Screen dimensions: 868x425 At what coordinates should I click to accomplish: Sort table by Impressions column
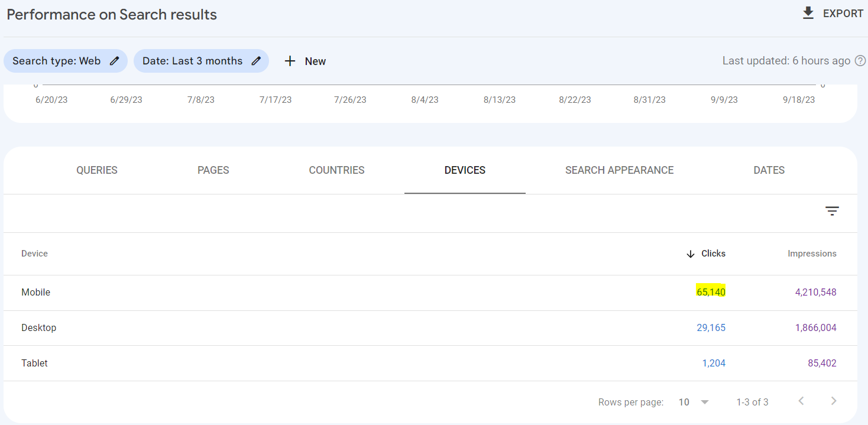point(812,254)
